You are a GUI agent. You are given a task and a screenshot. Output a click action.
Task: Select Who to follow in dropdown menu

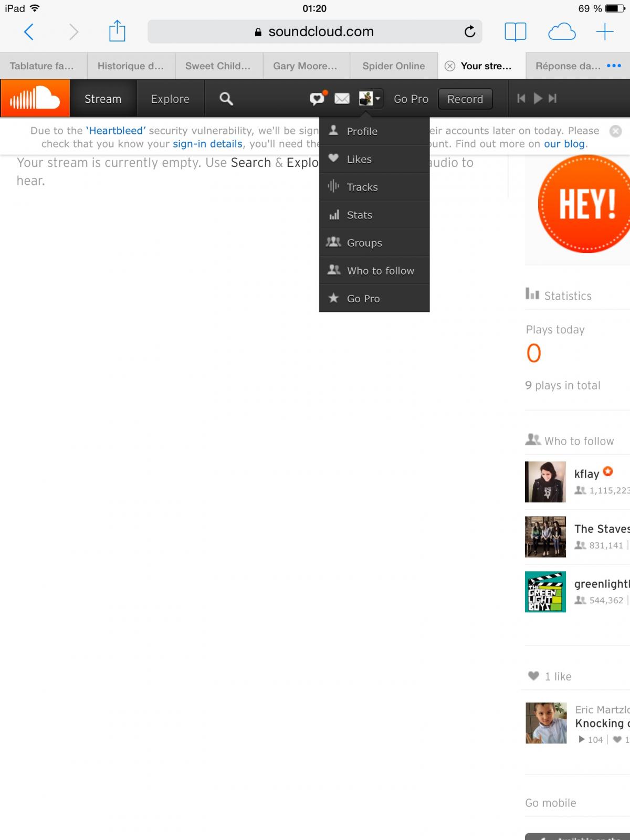[374, 270]
